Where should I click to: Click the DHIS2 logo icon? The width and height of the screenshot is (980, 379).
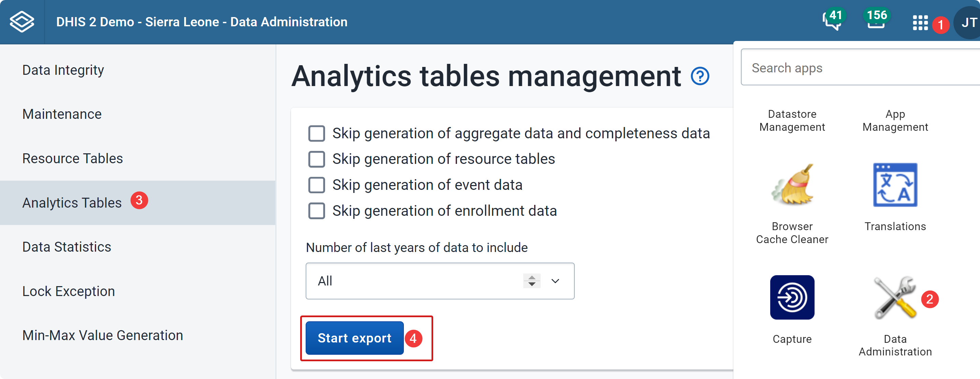tap(22, 22)
